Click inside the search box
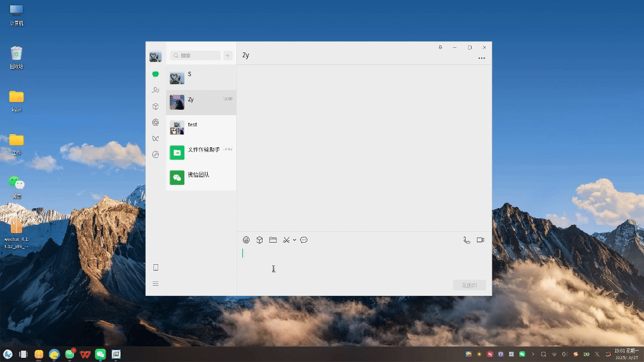 point(195,55)
